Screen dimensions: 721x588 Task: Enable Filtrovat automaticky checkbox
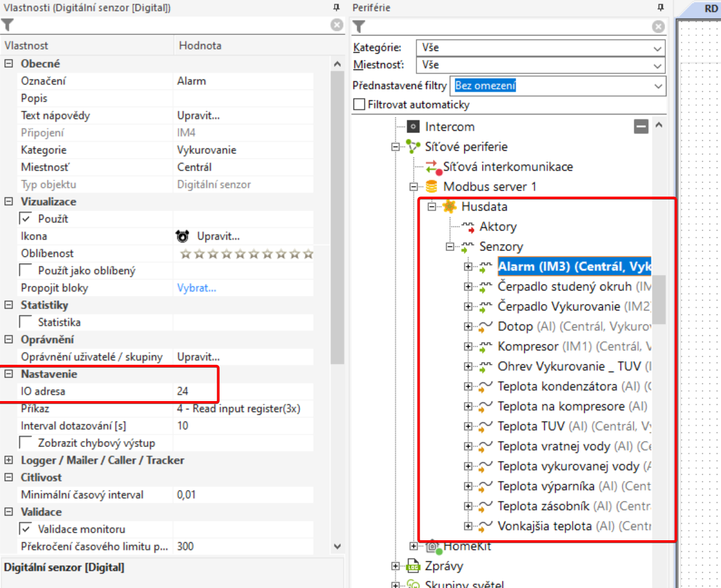tap(359, 104)
